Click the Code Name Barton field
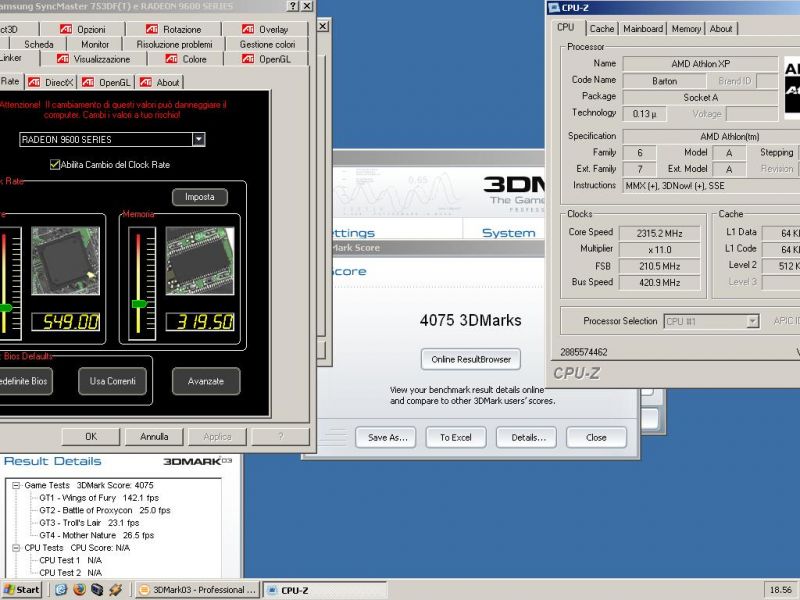The image size is (800, 600). coord(664,81)
